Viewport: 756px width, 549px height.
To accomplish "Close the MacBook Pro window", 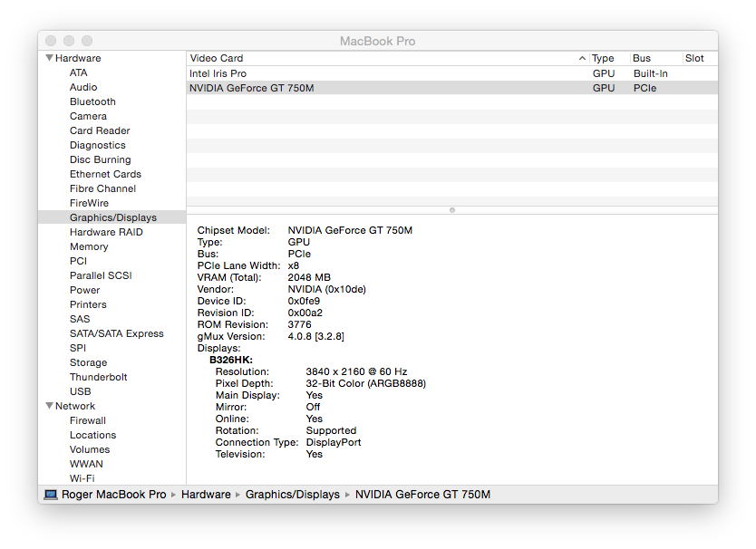I will (51, 41).
